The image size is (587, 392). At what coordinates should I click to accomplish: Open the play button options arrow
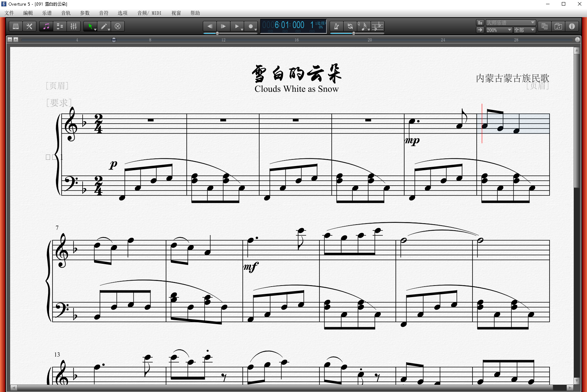[242, 30]
